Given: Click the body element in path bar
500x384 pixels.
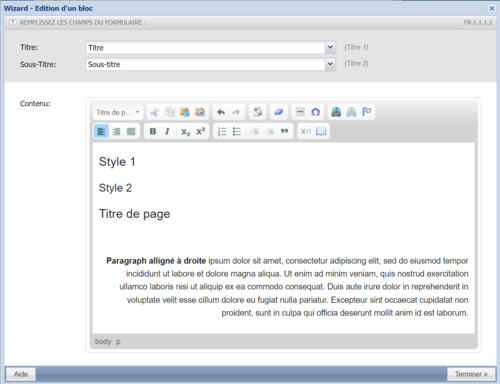Looking at the screenshot, I should tap(103, 342).
